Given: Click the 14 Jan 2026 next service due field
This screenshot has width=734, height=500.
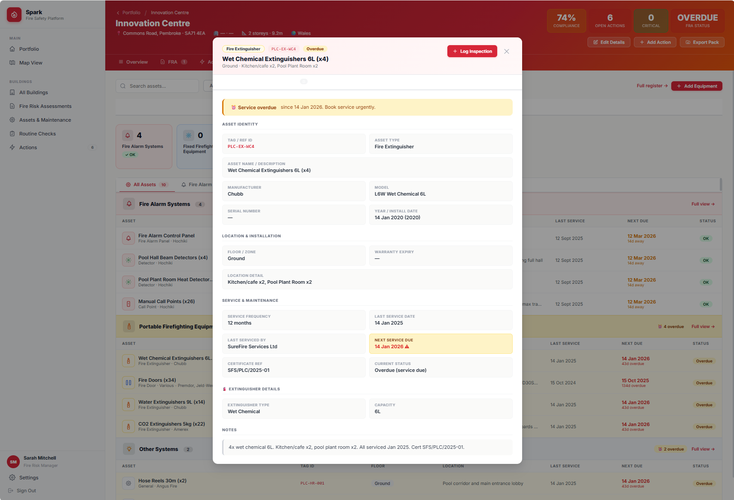Looking at the screenshot, I should coord(440,344).
